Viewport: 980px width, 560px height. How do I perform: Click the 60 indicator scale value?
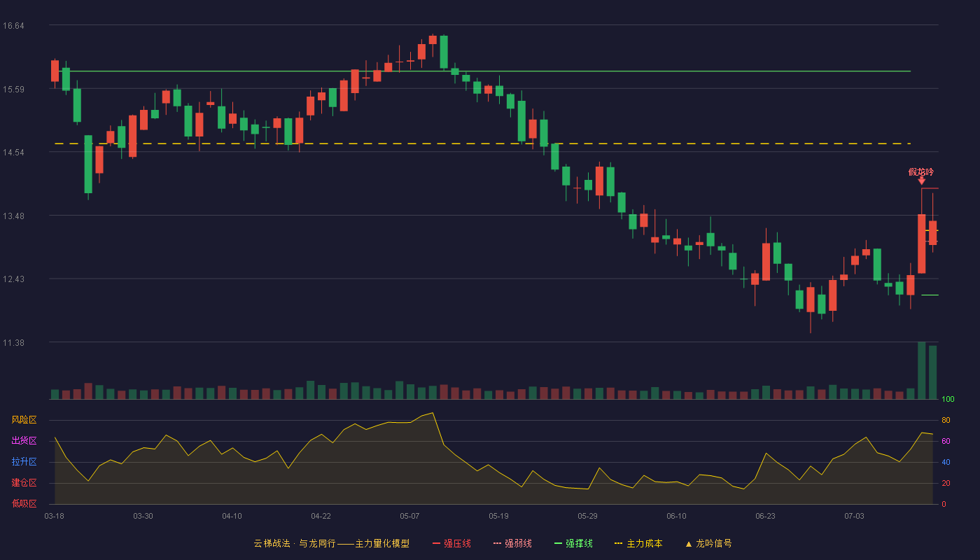946,441
